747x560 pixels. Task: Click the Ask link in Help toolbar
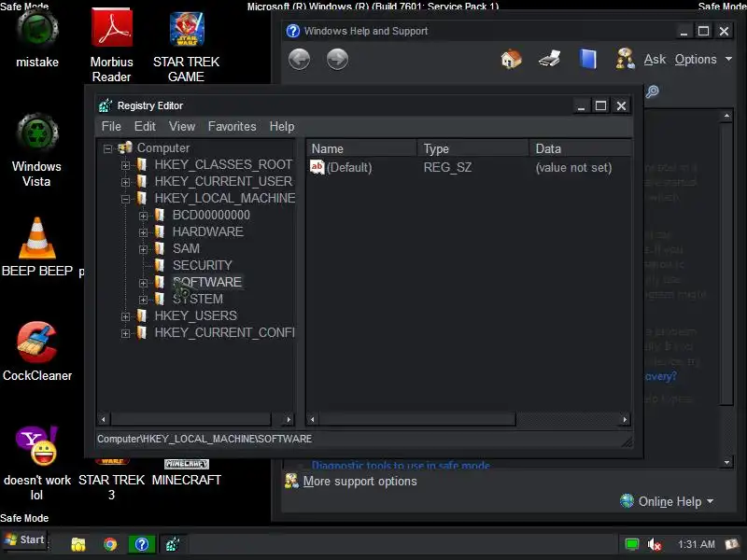pos(655,59)
